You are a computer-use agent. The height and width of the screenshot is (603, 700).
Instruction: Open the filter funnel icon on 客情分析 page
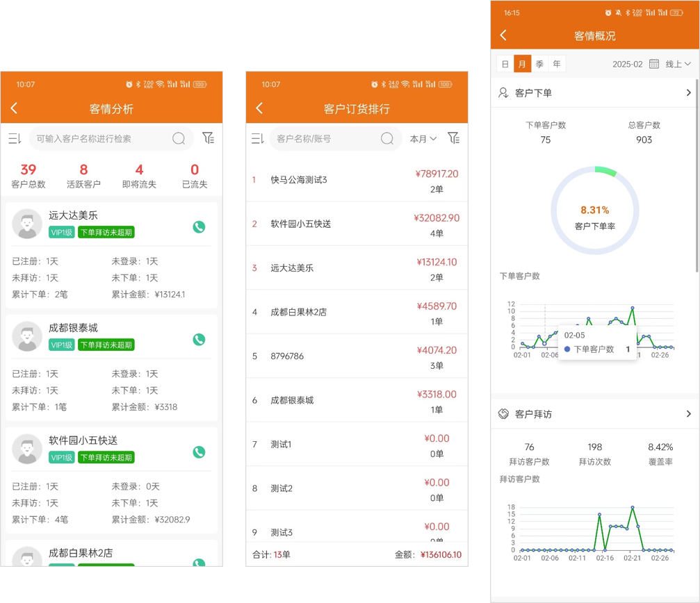coord(208,138)
